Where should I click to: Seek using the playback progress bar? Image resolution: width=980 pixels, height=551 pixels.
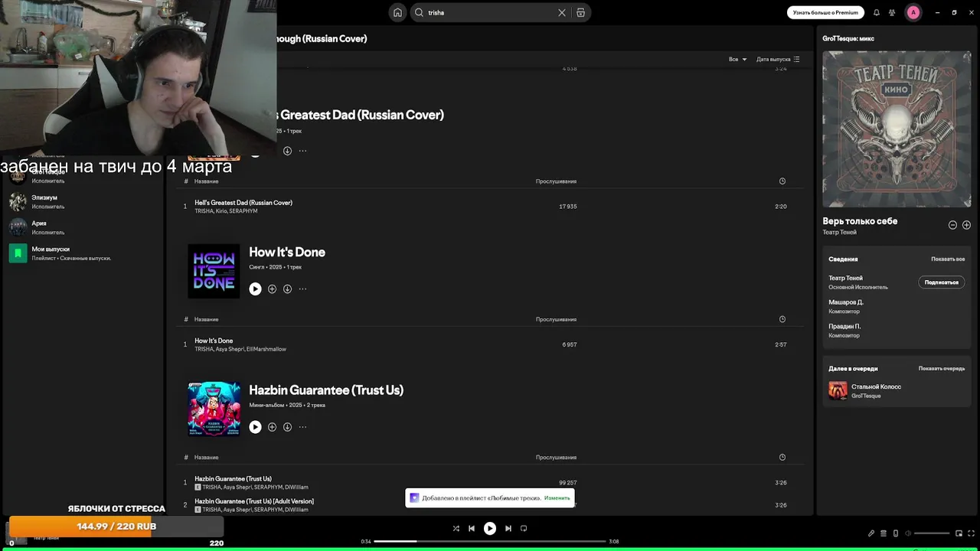pyautogui.click(x=490, y=541)
